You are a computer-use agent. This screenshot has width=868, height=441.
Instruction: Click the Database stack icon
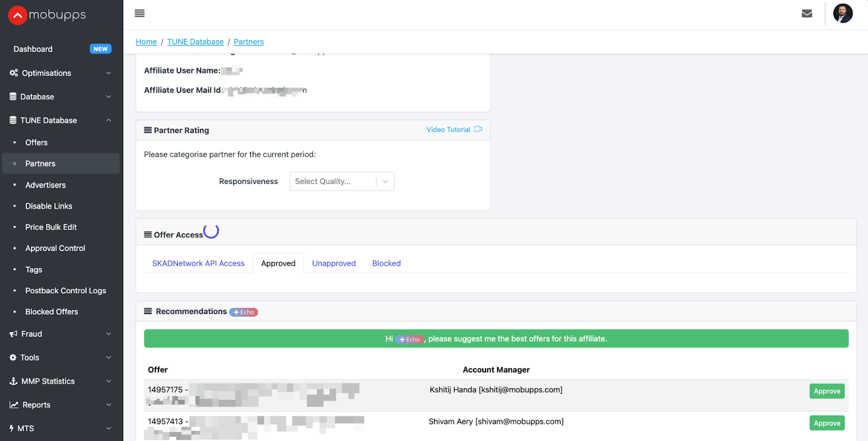tap(13, 97)
